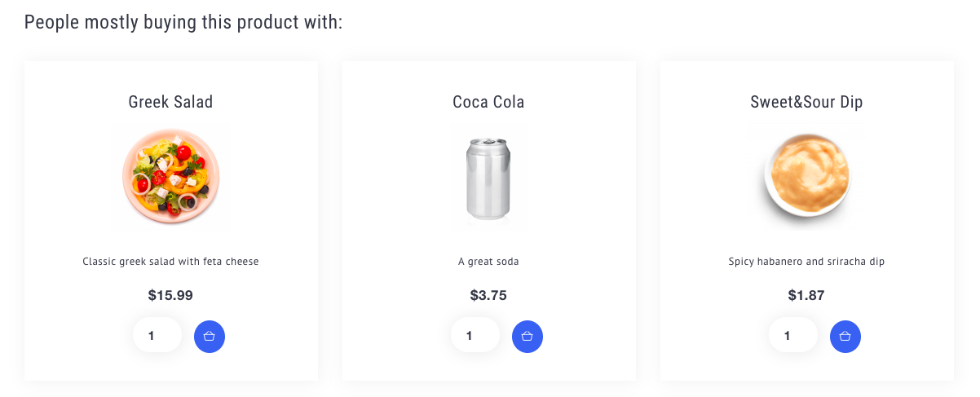Click the $1.87 price label
Viewport: 980px width, 397px height.
point(806,295)
